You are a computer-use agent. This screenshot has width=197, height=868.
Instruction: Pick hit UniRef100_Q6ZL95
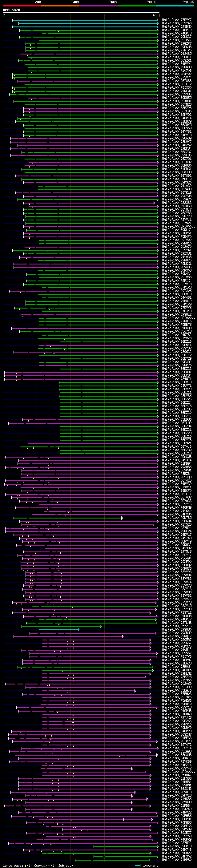pyautogui.click(x=177, y=111)
